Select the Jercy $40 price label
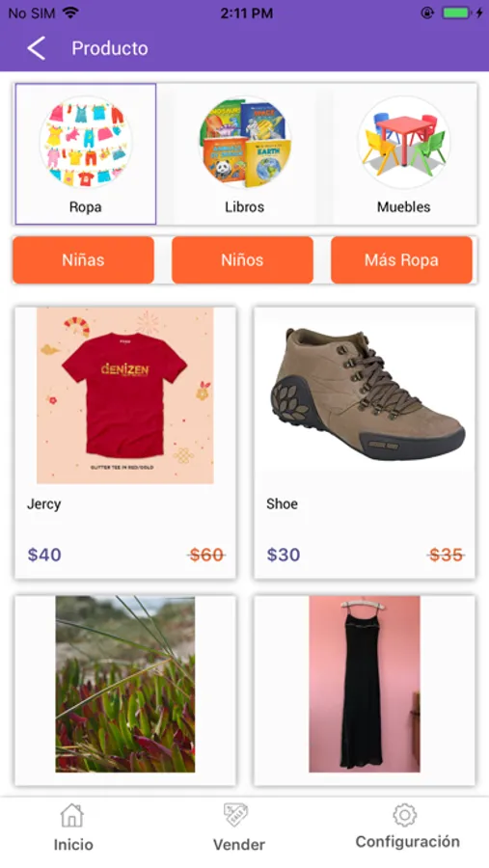The width and height of the screenshot is (489, 868). click(x=44, y=555)
